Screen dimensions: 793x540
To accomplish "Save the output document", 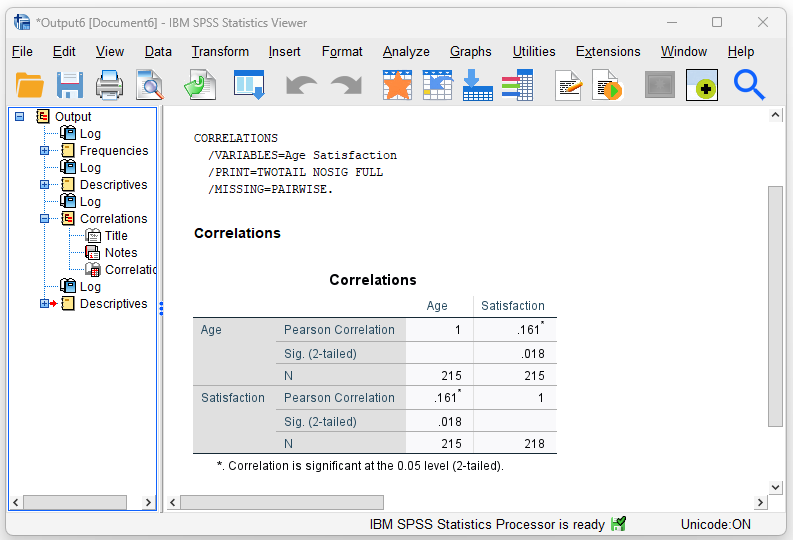I will 70,84.
